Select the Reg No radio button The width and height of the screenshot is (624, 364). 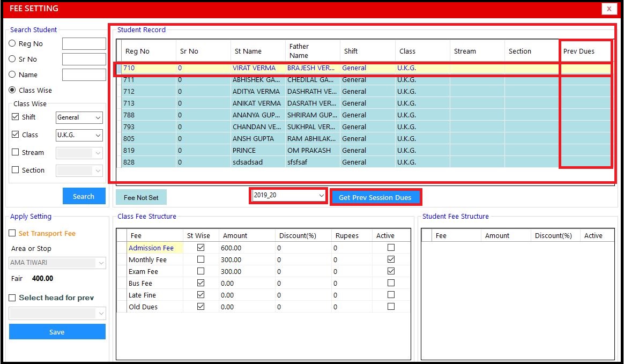pyautogui.click(x=12, y=44)
